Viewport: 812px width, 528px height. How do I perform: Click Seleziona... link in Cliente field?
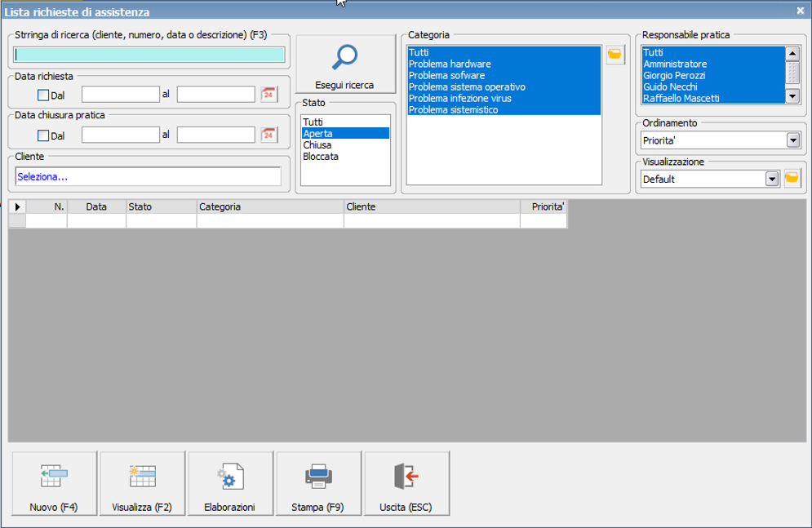pyautogui.click(x=42, y=176)
